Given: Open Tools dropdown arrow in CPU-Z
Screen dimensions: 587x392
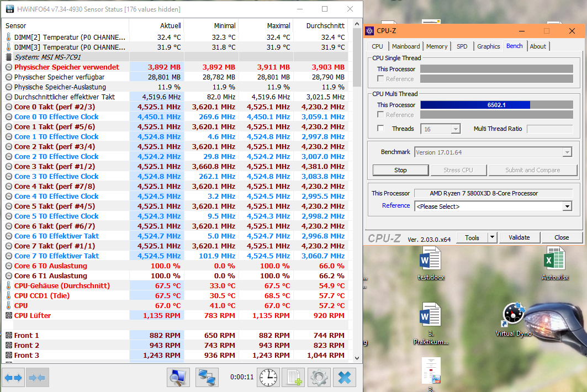Looking at the screenshot, I should click(x=492, y=237).
